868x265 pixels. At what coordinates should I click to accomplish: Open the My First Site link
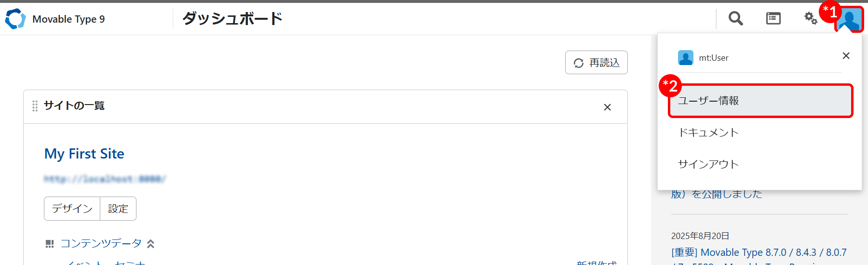coord(84,154)
